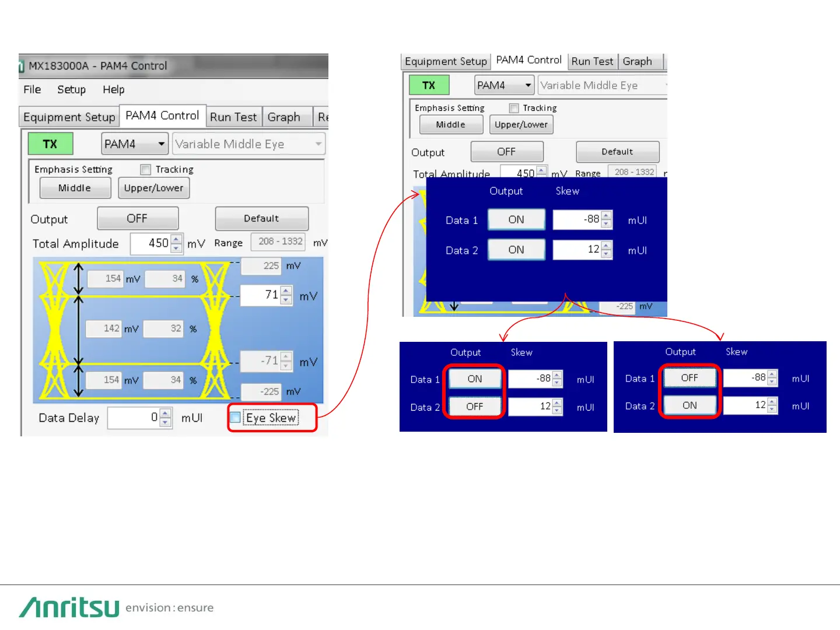Viewport: 840px width, 630px height.
Task: Raise Total Amplitude in the MX183000A window
Action: [x=176, y=239]
